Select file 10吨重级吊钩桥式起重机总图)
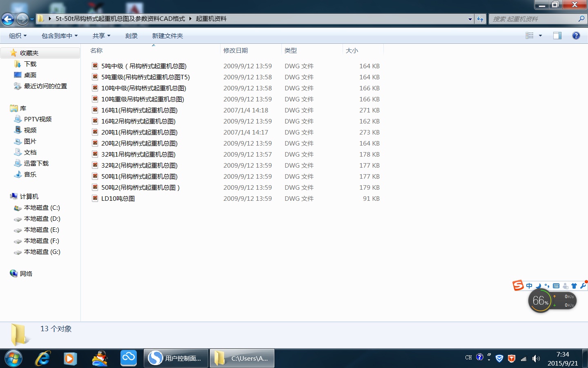The image size is (588, 368). tap(143, 99)
